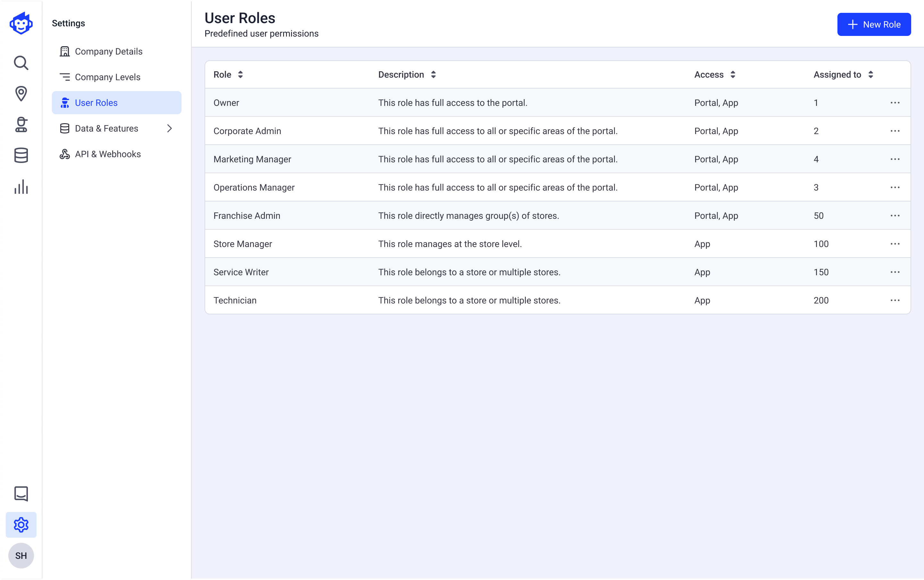This screenshot has width=924, height=580.
Task: Toggle Role column sorting
Action: pos(240,74)
